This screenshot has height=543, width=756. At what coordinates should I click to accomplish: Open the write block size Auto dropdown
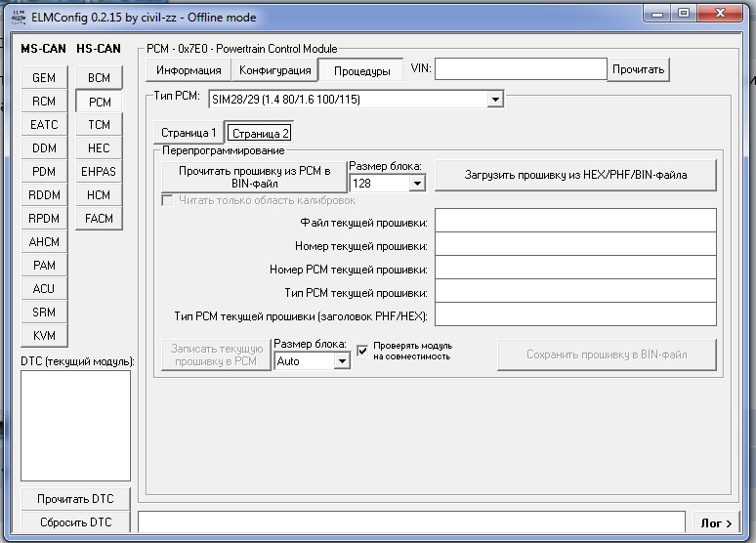[x=342, y=361]
